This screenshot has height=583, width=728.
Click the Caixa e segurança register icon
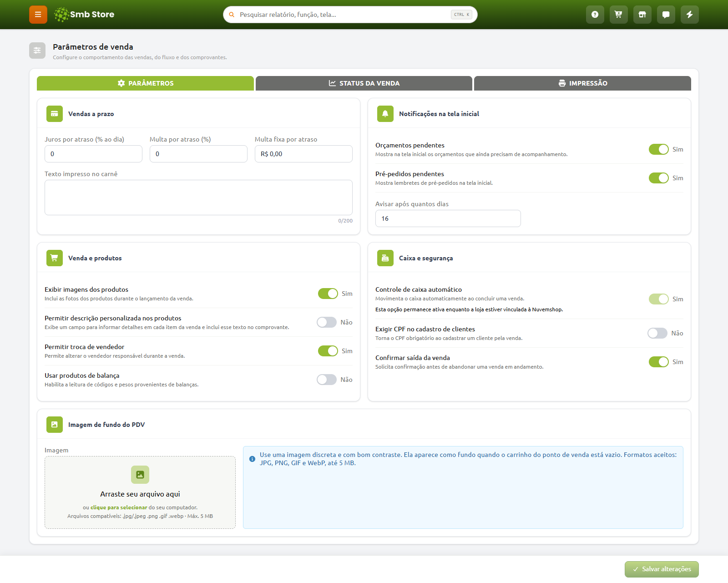(385, 258)
